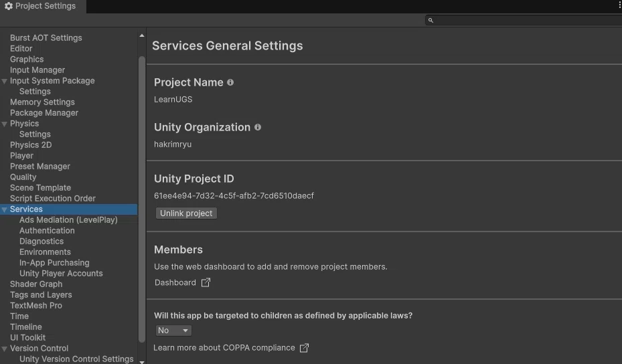
Task: Select the Version Control item
Action: [x=40, y=348]
